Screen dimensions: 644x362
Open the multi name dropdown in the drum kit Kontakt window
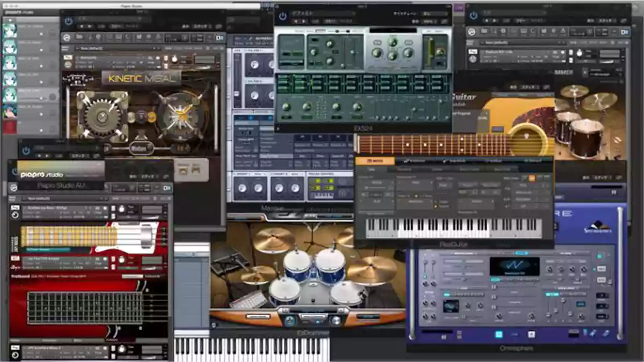(523, 42)
